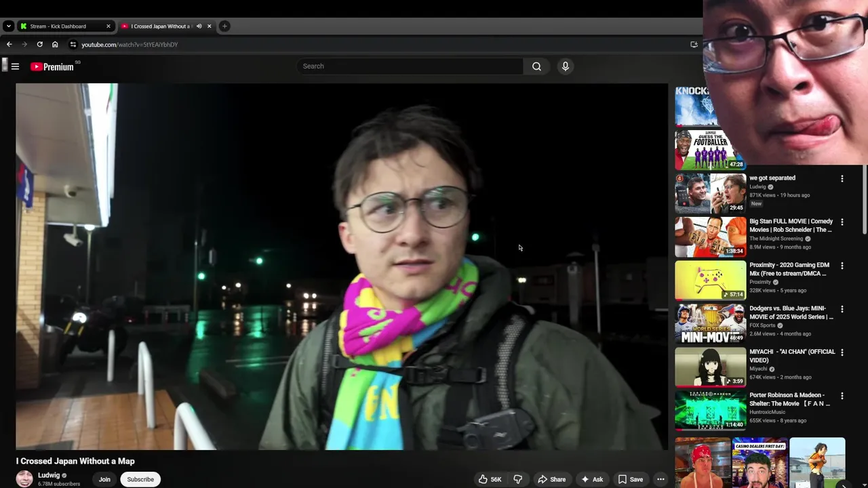Screen dimensions: 868x488
Task: Open a new browser tab
Action: 224,26
